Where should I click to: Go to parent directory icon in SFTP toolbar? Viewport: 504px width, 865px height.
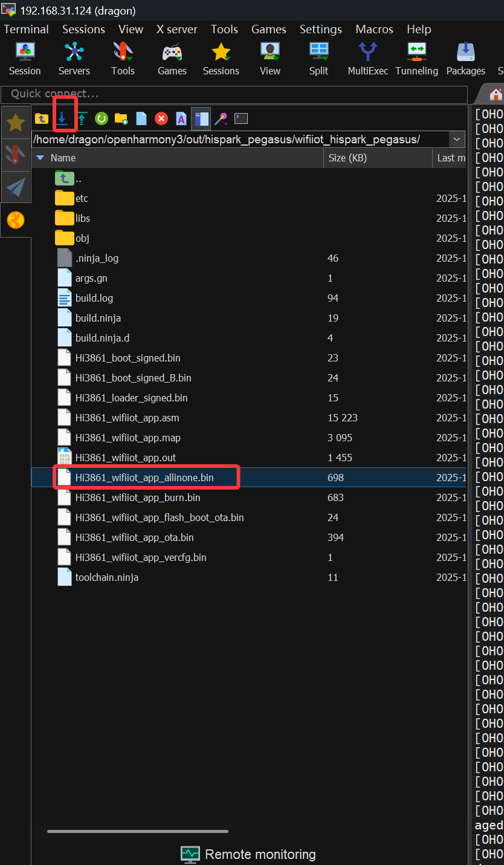(x=41, y=118)
